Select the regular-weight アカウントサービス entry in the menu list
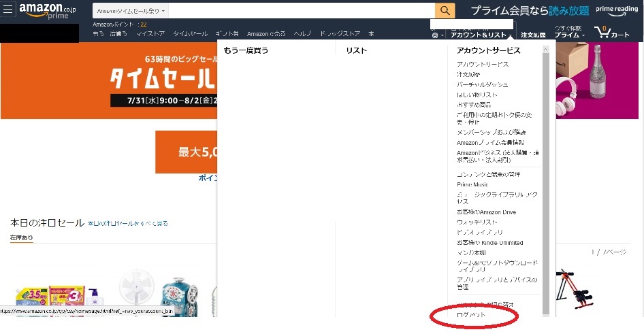The height and width of the screenshot is (334, 644). point(483,64)
